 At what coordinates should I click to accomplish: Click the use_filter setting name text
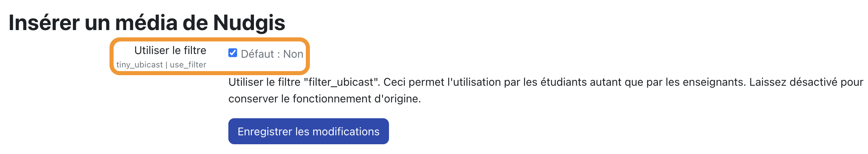pyautogui.click(x=188, y=65)
